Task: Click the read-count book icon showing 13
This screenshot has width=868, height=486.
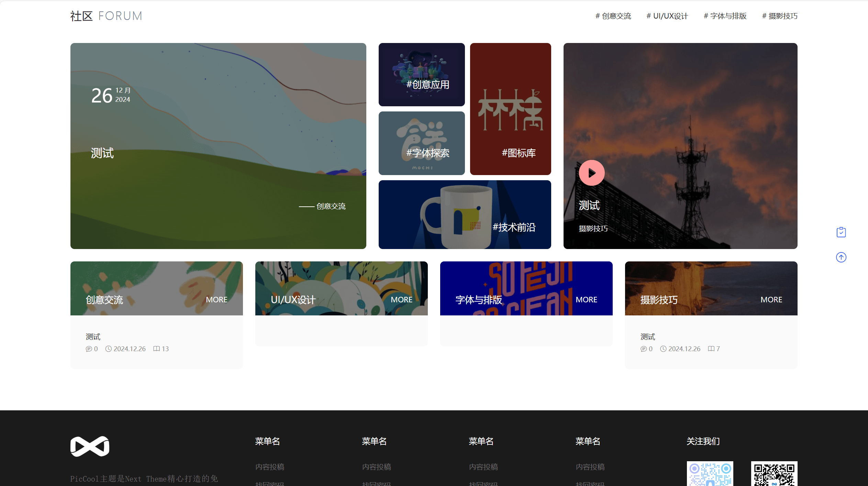Action: [x=157, y=348]
